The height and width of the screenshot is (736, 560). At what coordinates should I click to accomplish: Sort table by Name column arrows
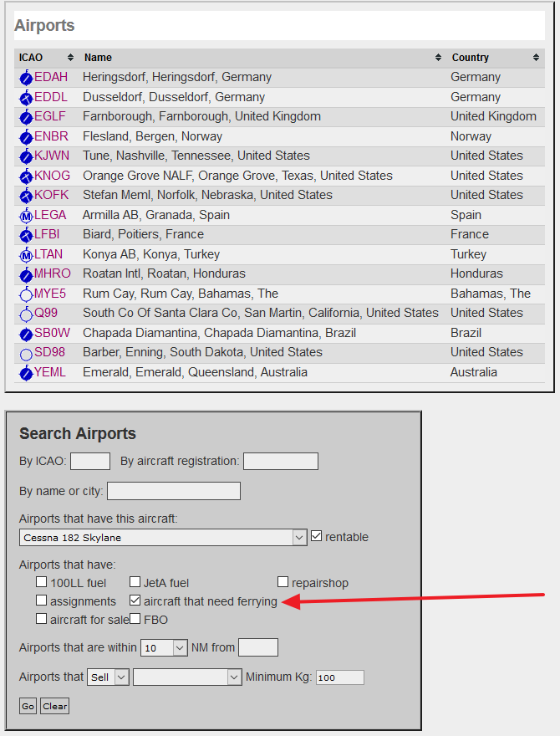point(438,57)
